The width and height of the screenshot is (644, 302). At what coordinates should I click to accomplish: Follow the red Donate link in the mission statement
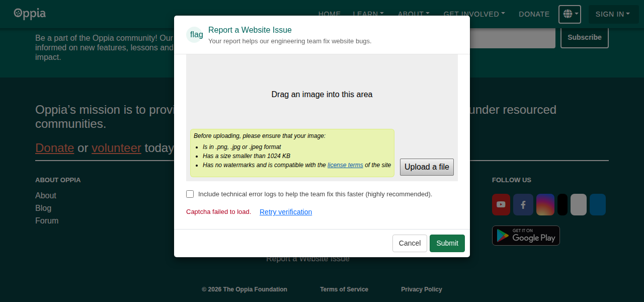[x=55, y=148]
